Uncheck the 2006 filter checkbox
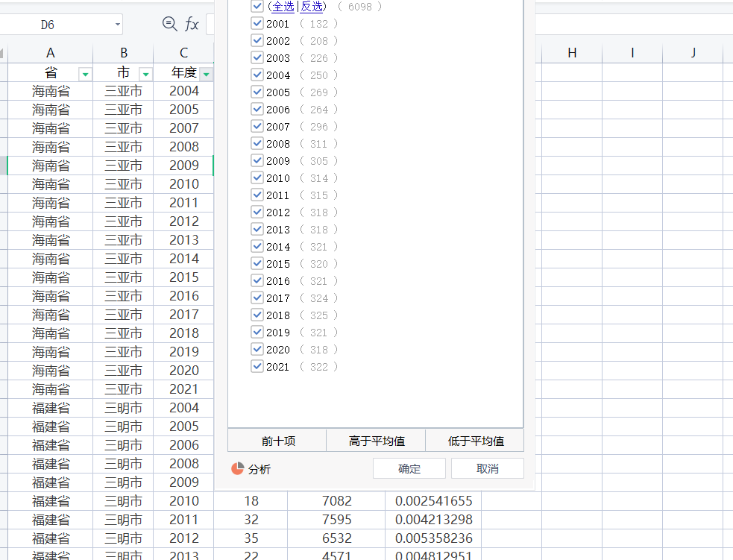 [257, 109]
